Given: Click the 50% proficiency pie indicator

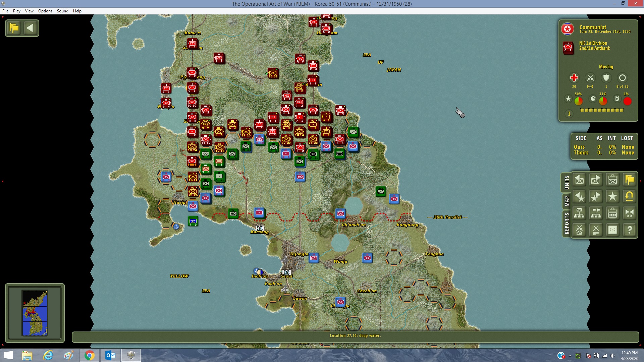Looking at the screenshot, I should (x=579, y=101).
